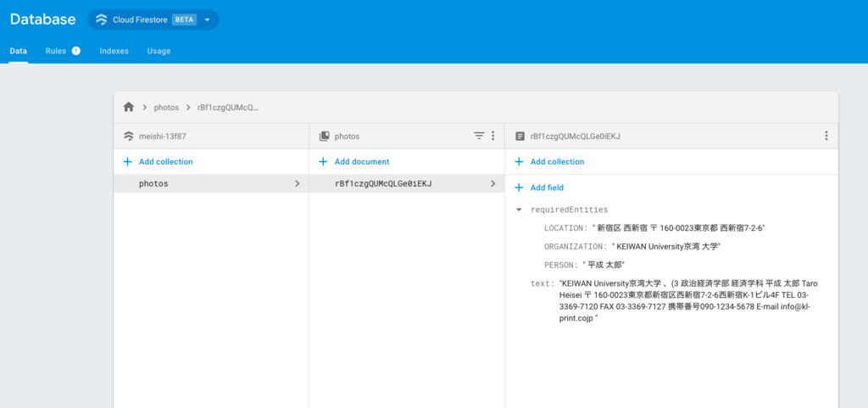Select document rBf1czgQUMcQLGe0iEKJ row

point(407,184)
